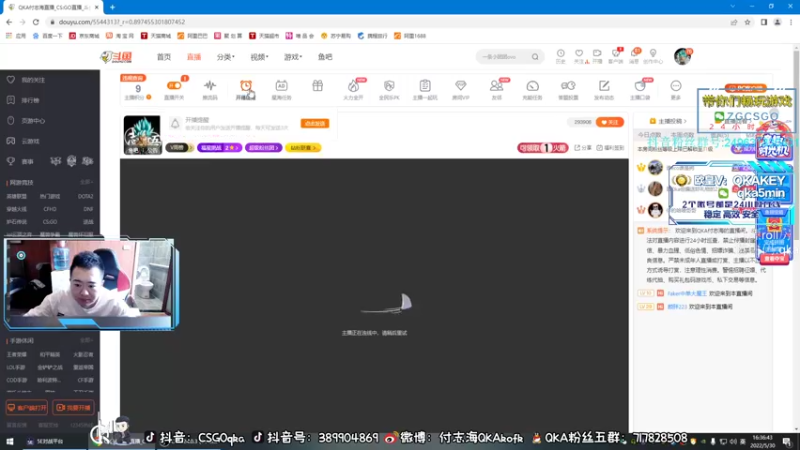Screen dimensions: 800x450
Task: Select CS:GO in the game category list
Action: click(49, 222)
